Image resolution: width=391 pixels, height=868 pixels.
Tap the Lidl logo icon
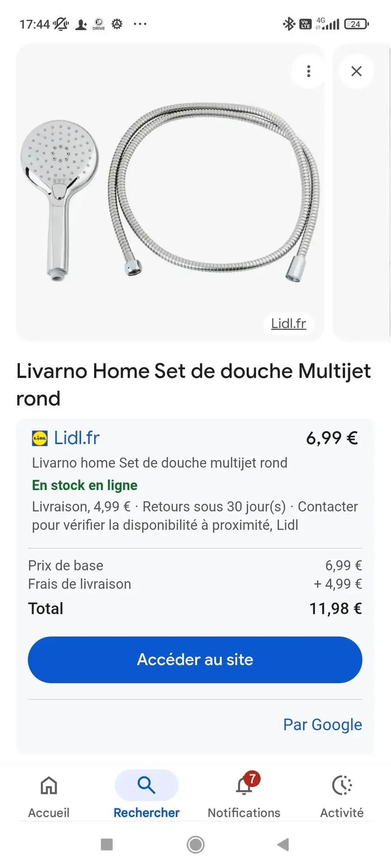coord(40,438)
